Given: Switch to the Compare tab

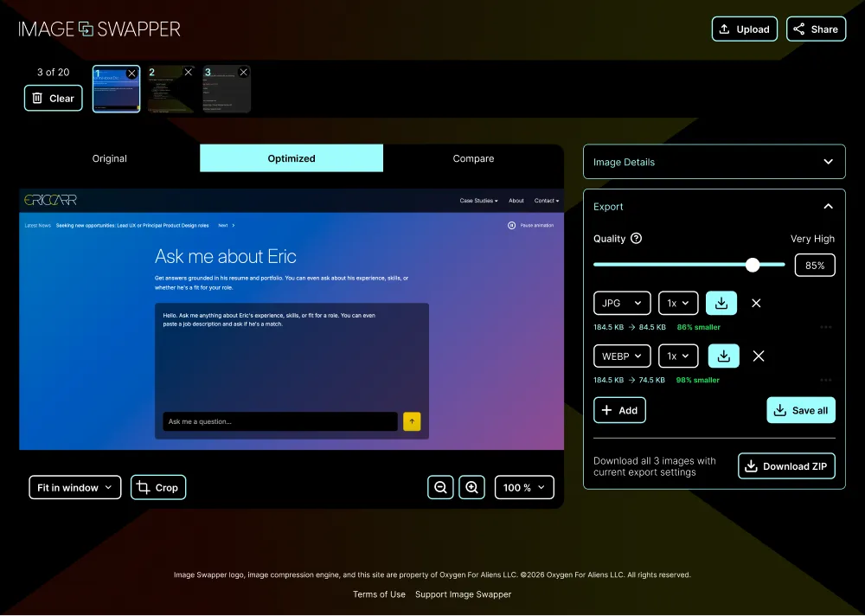Looking at the screenshot, I should point(473,158).
